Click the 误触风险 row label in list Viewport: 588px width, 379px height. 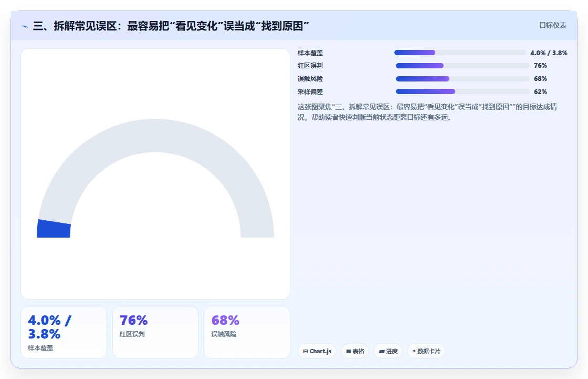click(310, 78)
